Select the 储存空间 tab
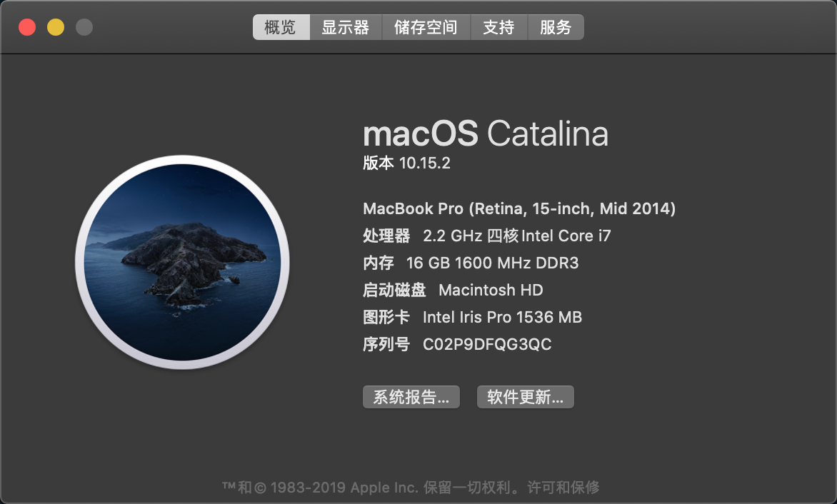837x504 pixels. 426,27
